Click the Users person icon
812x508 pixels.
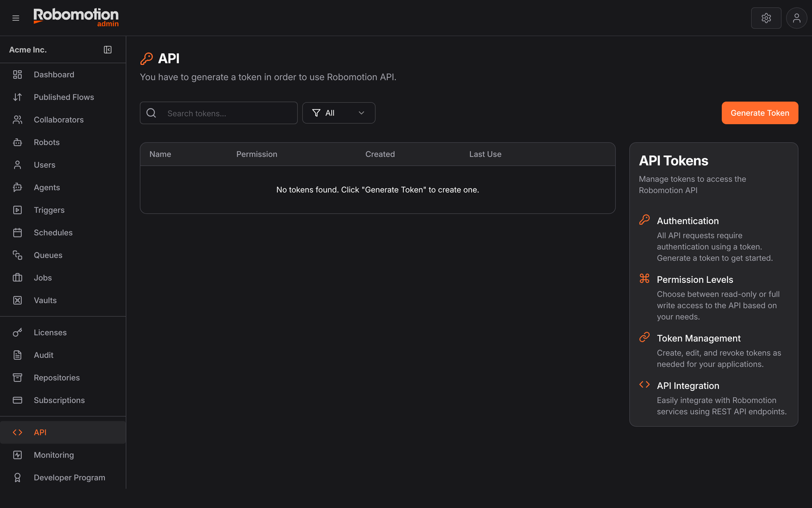[17, 165]
